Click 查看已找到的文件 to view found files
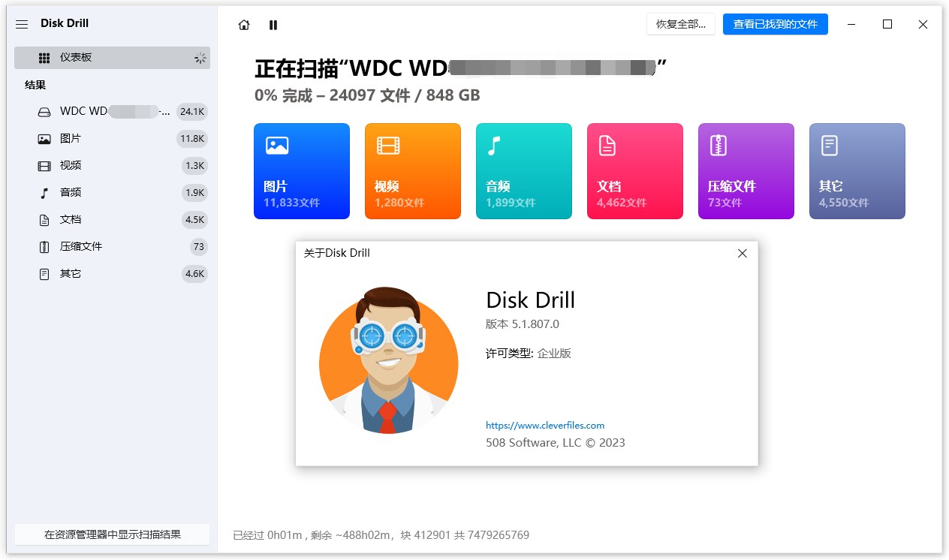This screenshot has width=949, height=560. tap(776, 24)
